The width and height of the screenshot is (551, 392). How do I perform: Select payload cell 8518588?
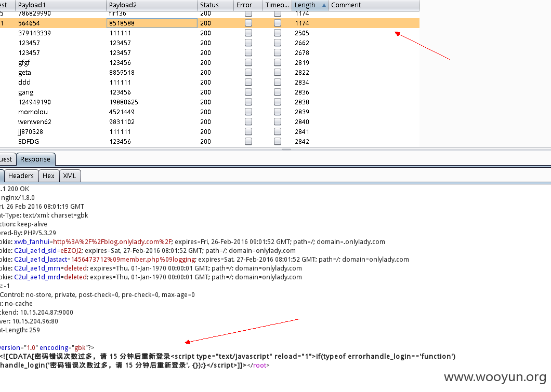[x=152, y=23]
